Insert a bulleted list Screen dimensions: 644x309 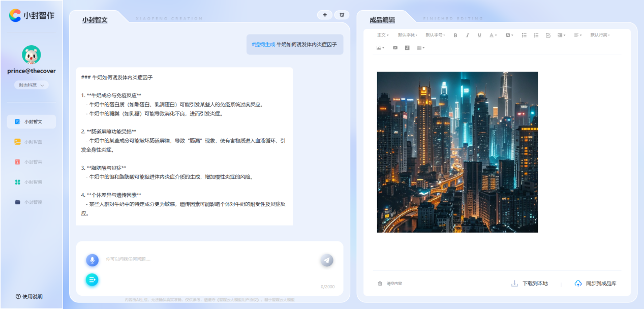524,35
